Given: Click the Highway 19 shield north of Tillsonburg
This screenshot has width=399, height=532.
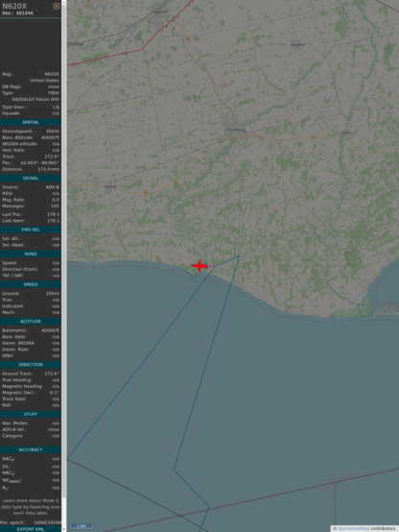Looking at the screenshot, I should (x=187, y=39).
